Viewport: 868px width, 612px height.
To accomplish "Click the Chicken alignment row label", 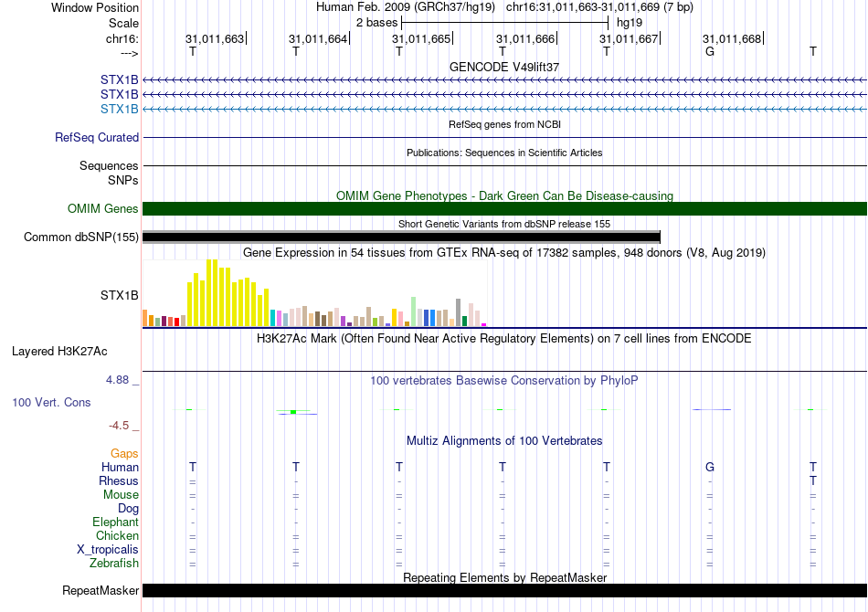I will coord(117,535).
